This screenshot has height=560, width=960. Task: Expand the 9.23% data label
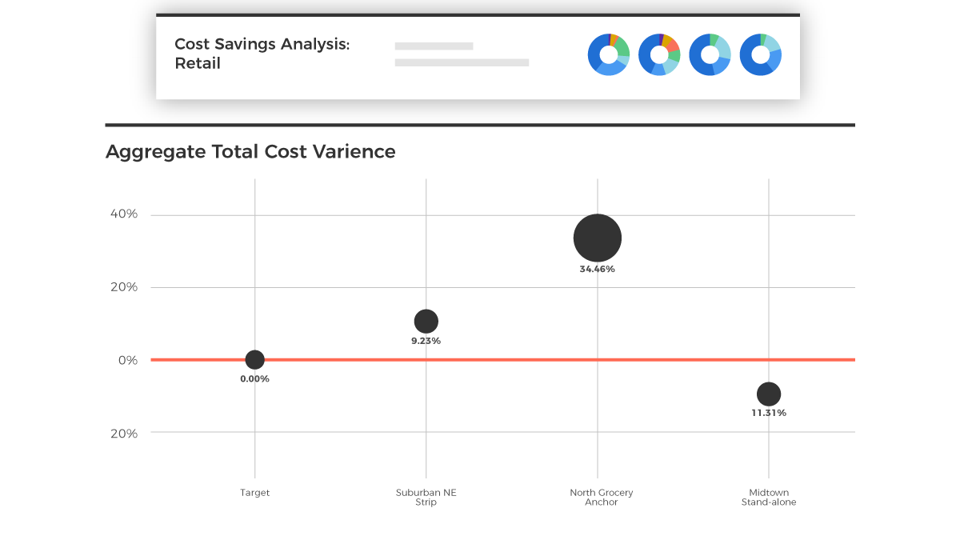coord(425,340)
